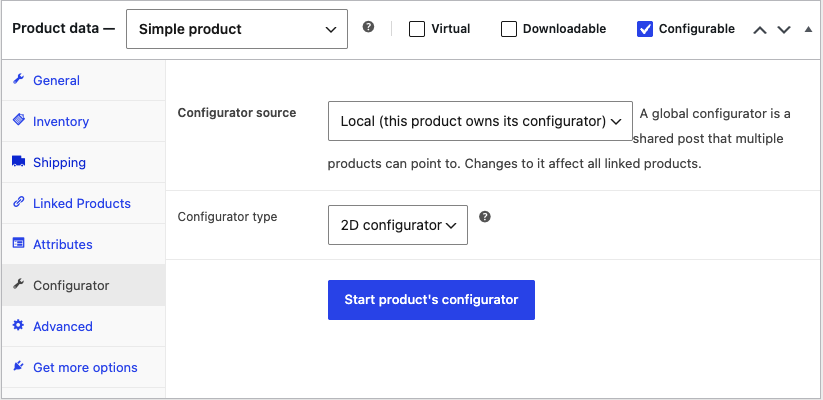Switch to the Shipping tab

83,162
